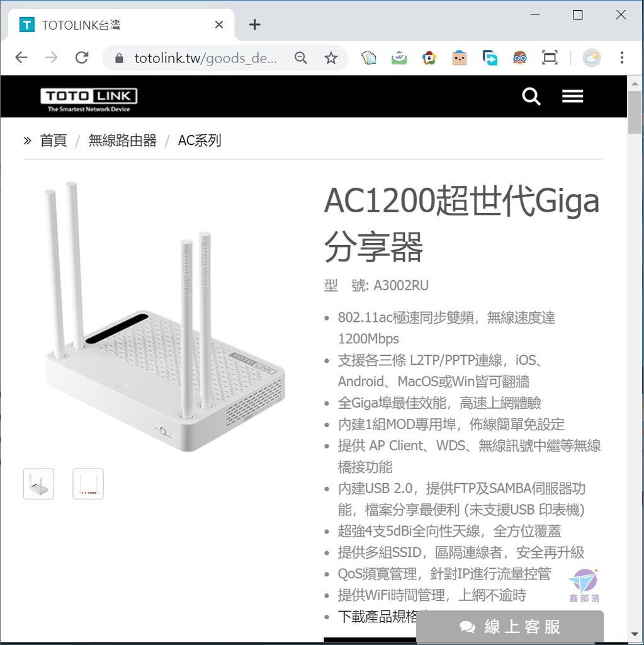Reload the current page
Image resolution: width=644 pixels, height=645 pixels.
pyautogui.click(x=82, y=57)
